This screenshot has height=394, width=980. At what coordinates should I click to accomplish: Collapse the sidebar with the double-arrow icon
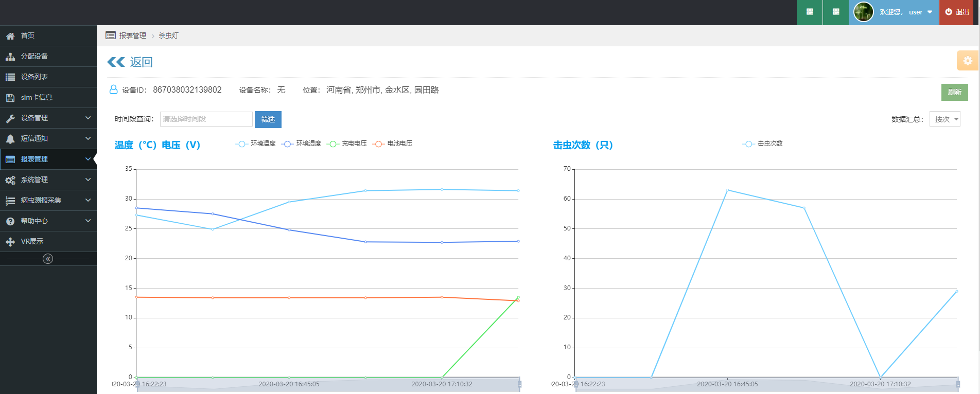click(x=48, y=259)
